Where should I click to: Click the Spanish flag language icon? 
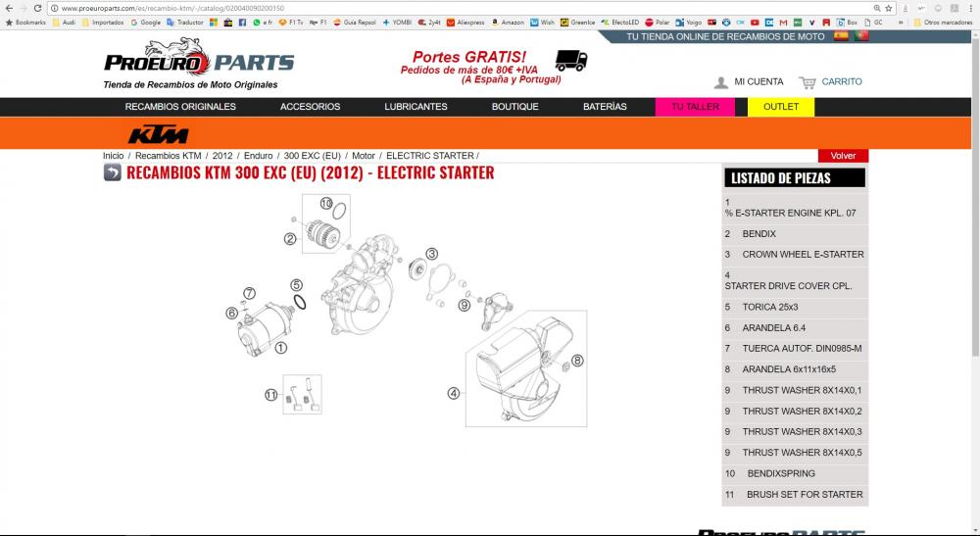click(841, 36)
